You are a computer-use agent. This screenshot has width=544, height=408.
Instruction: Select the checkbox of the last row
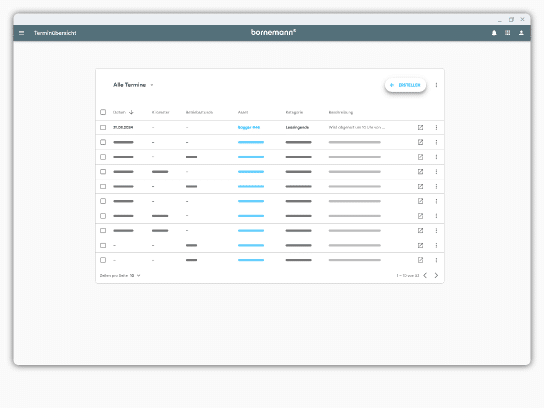pos(103,260)
